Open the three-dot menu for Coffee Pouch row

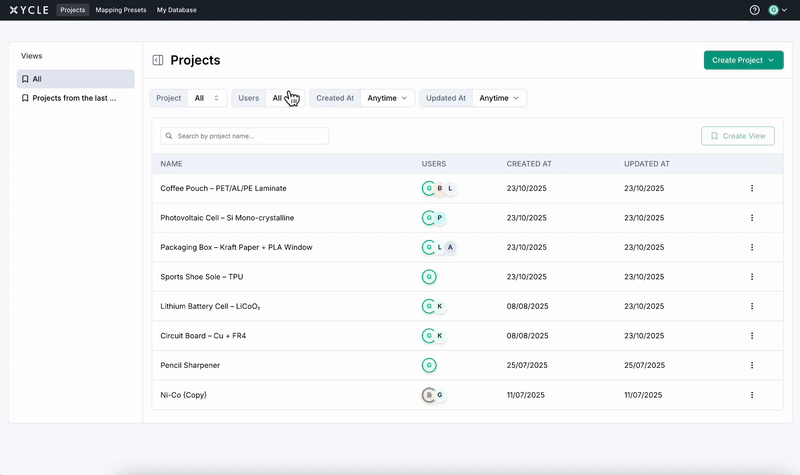(752, 188)
